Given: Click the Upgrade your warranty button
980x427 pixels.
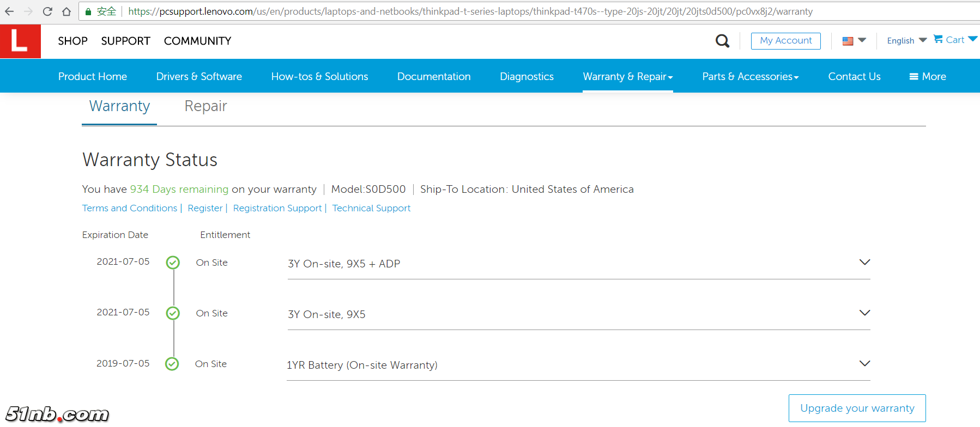Looking at the screenshot, I should (857, 408).
